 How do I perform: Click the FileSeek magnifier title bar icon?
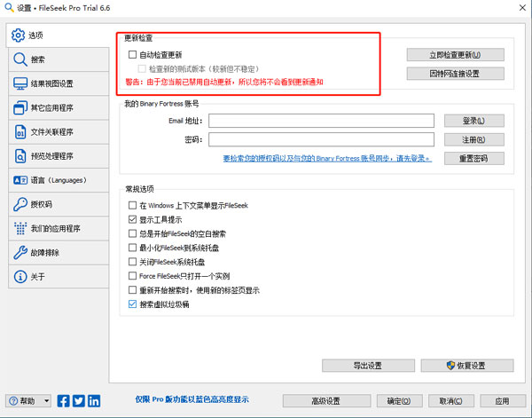(9, 7)
